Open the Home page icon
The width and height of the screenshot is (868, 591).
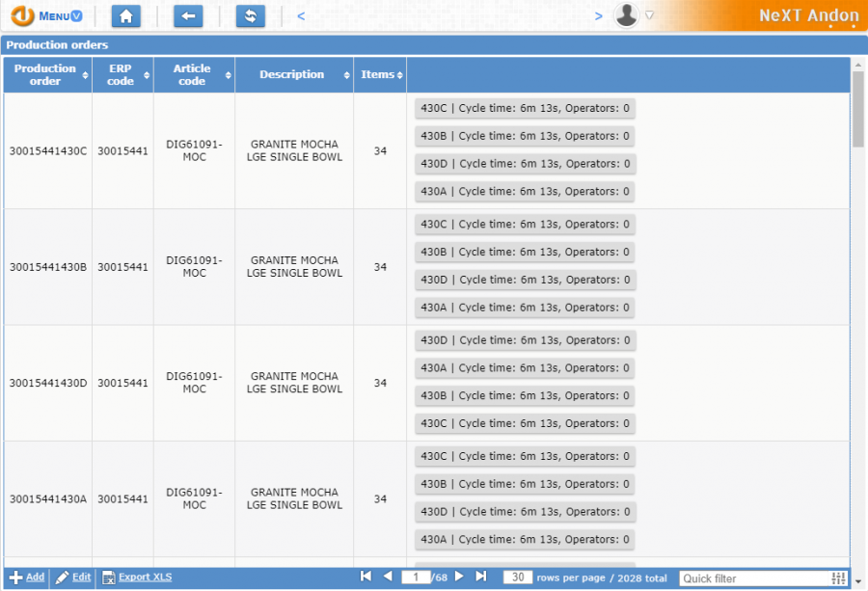(126, 15)
